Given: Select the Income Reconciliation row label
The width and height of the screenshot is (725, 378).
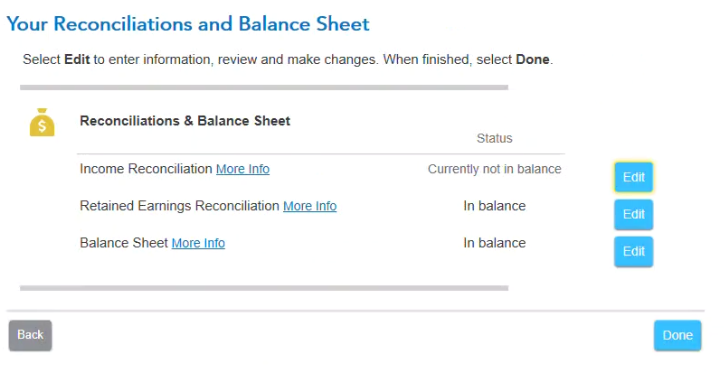Looking at the screenshot, I should tap(146, 169).
